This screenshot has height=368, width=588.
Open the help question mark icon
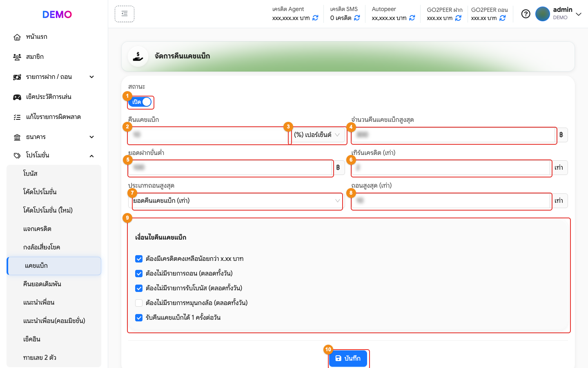pos(526,14)
